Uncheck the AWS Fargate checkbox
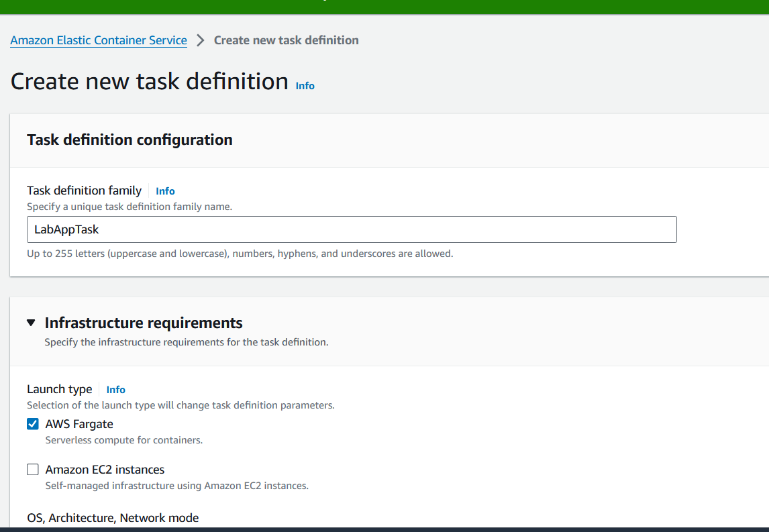Screen dimensions: 769x532 33,423
